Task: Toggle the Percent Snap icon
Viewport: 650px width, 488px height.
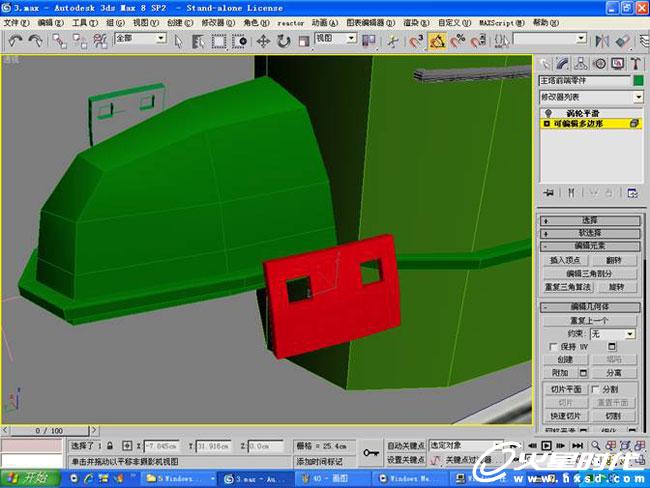Action: click(x=458, y=41)
